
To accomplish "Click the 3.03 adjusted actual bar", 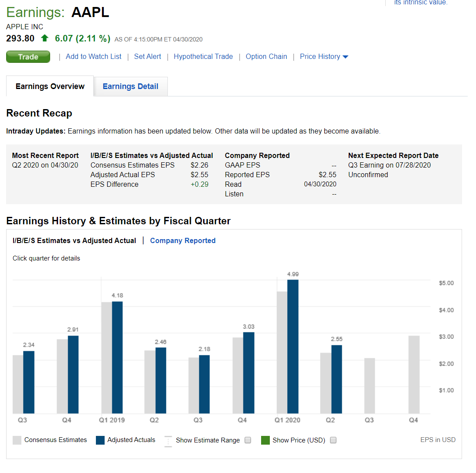I will pyautogui.click(x=248, y=373).
